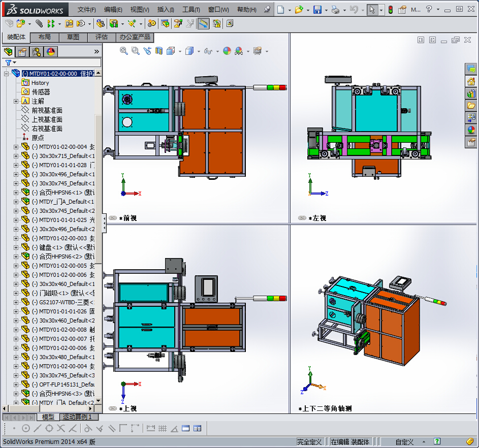
Task: Switch to the DisplayManager color ball tab
Action: [51, 52]
